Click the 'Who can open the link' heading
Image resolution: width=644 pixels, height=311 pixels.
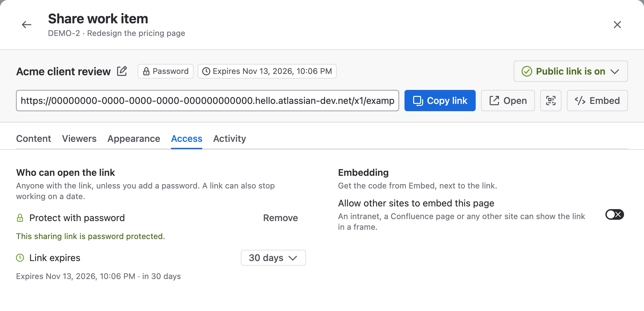(66, 172)
